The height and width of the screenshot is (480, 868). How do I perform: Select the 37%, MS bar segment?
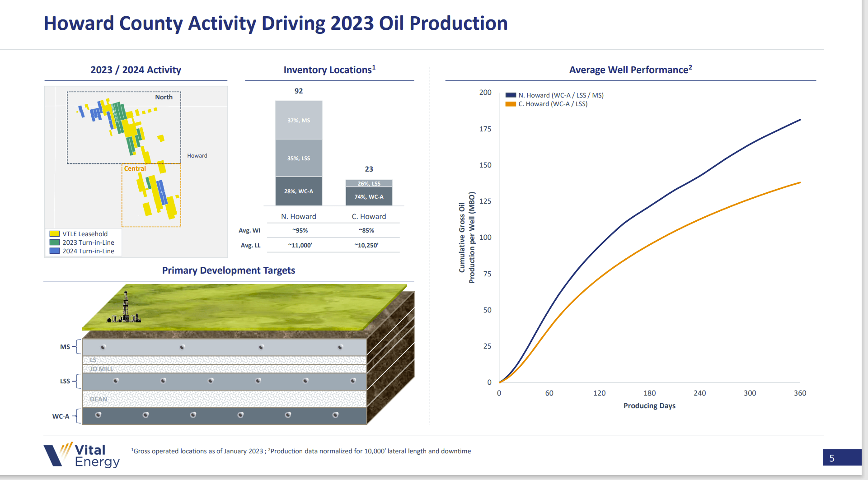click(299, 120)
